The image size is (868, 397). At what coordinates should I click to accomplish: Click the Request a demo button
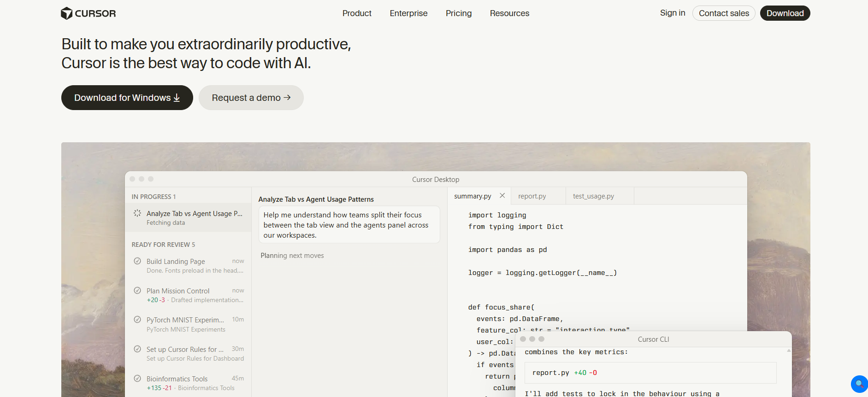tap(251, 98)
